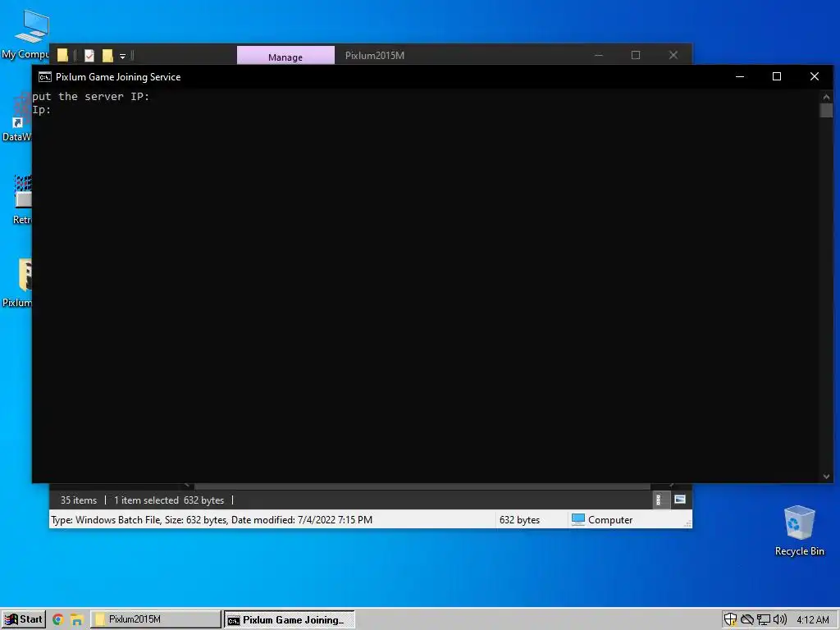The width and height of the screenshot is (840, 630).
Task: Open the Manage ribbon tab in Explorer
Action: 285,56
